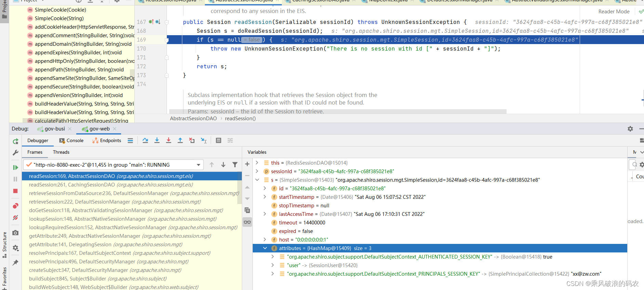This screenshot has height=290, width=644.
Task: Close the gov-web debug tab
Action: coord(115,129)
